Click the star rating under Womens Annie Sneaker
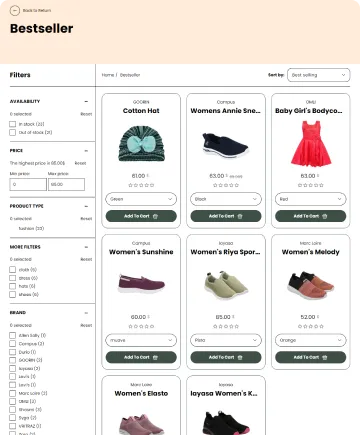Viewport: 360px width, 435px height. click(226, 185)
